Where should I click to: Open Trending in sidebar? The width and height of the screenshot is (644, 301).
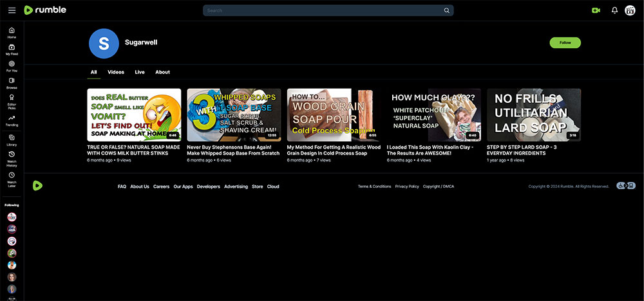[x=12, y=120]
